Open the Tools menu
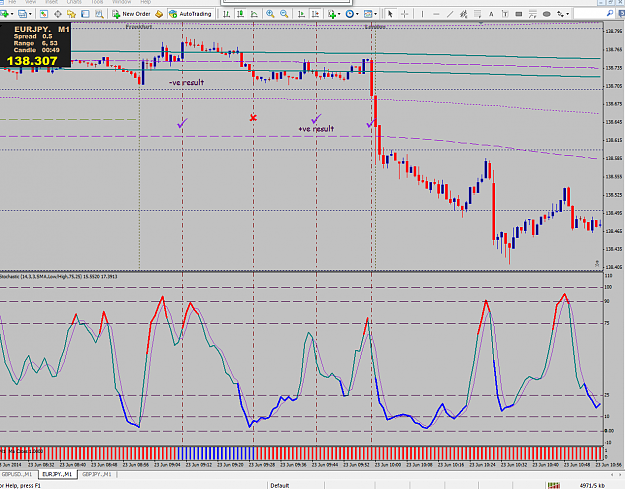 pos(97,2)
